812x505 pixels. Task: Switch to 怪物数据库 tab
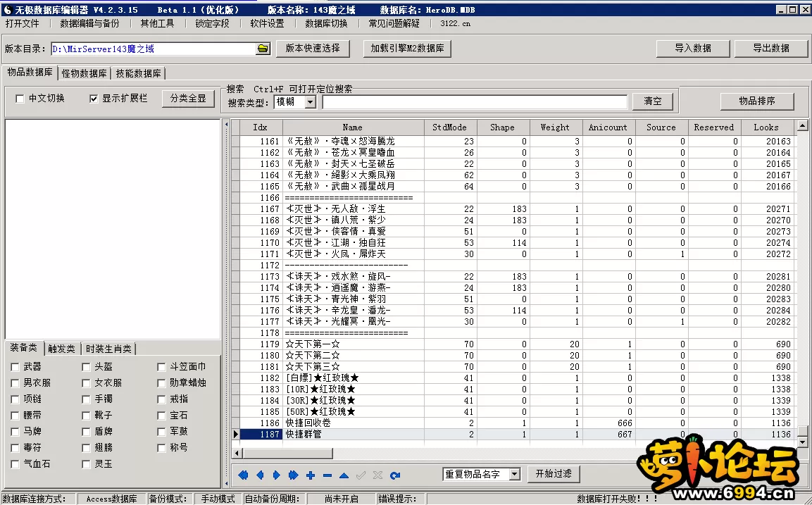pos(85,73)
